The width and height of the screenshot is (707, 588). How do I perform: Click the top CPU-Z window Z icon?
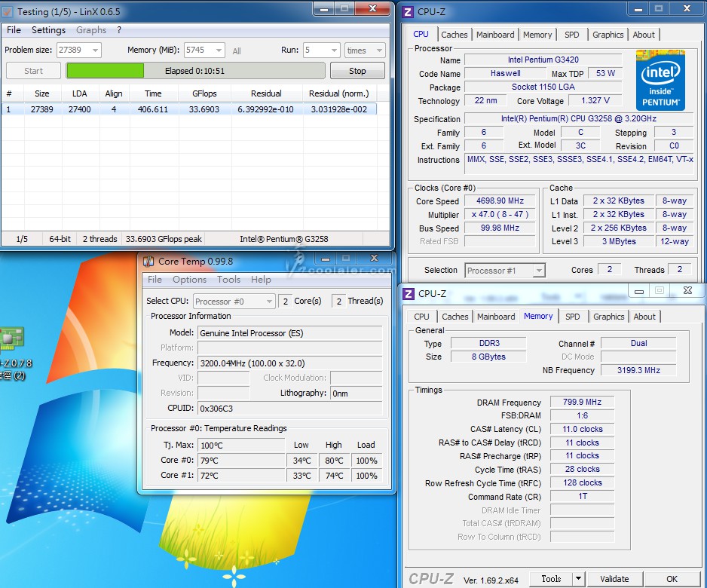407,12
